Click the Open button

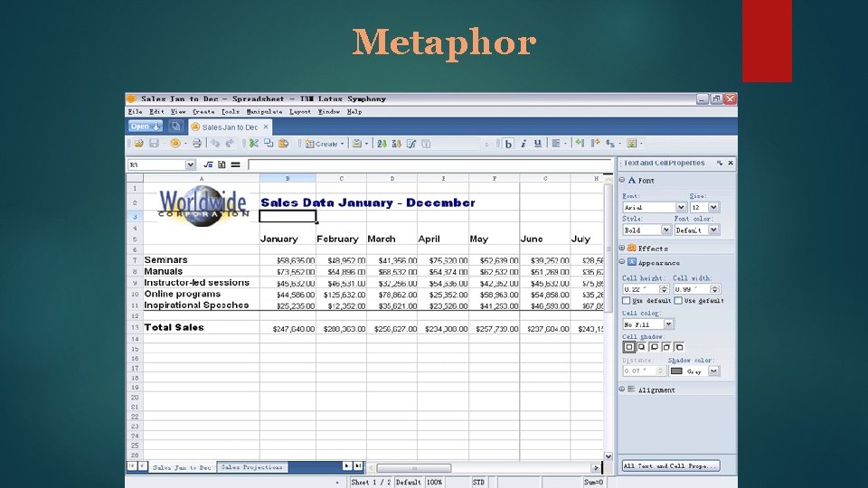click(x=145, y=127)
